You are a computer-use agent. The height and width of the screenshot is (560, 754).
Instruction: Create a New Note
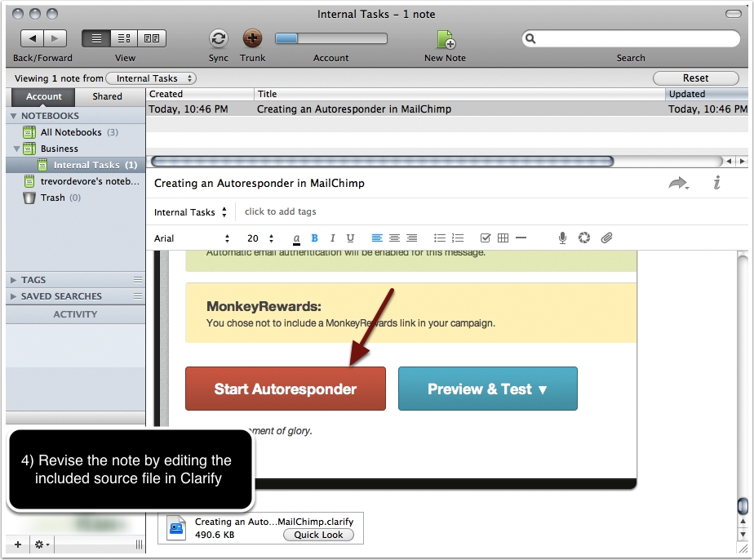coord(446,39)
